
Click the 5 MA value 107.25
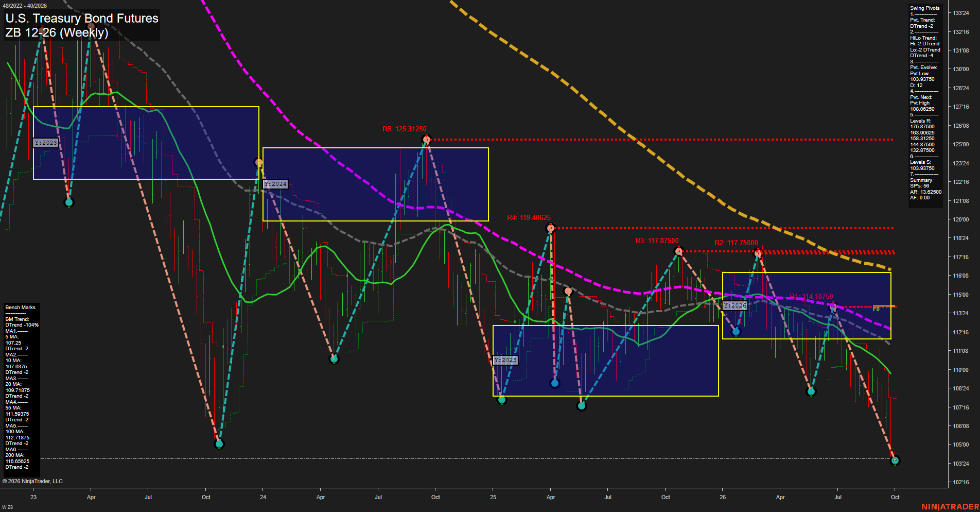13,343
